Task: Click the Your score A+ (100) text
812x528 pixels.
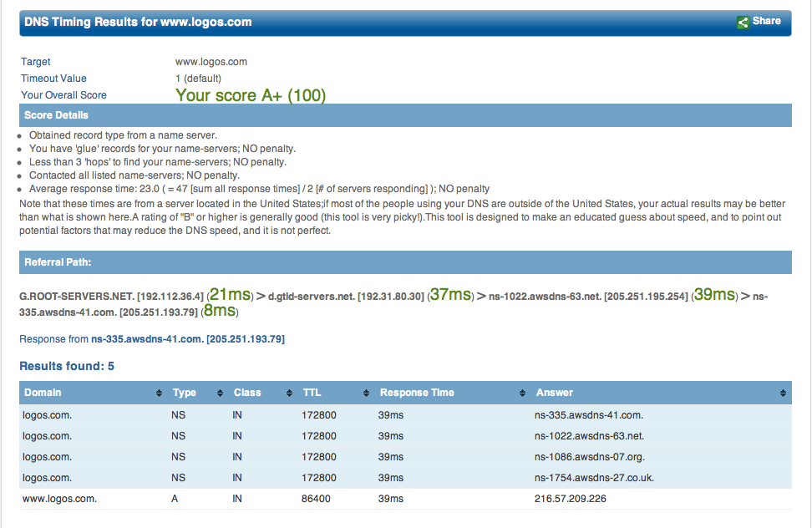Action: [x=251, y=95]
